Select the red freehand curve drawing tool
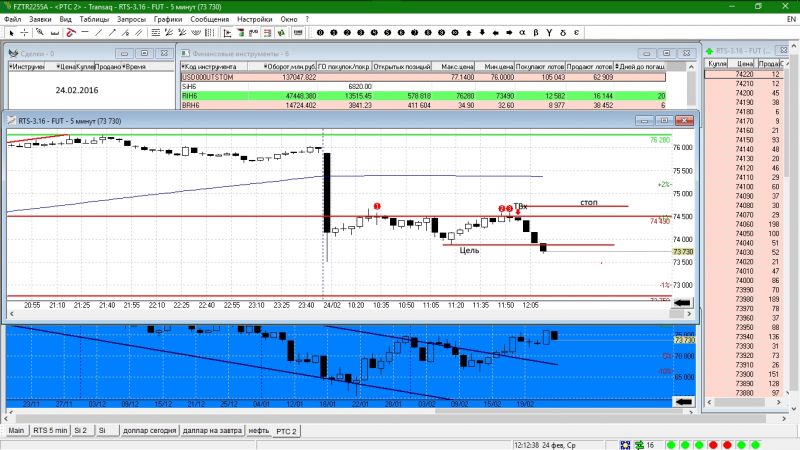 pos(70,33)
